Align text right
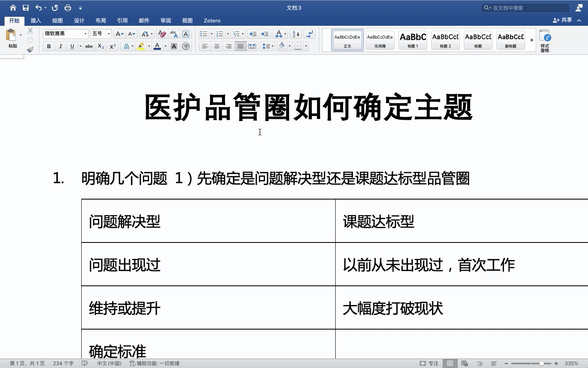588x368 pixels. click(229, 46)
